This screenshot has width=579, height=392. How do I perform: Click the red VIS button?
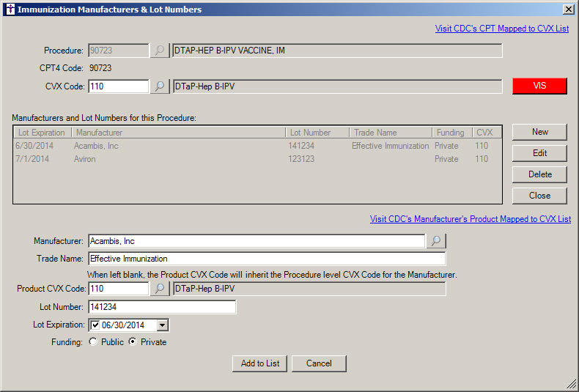tap(539, 86)
